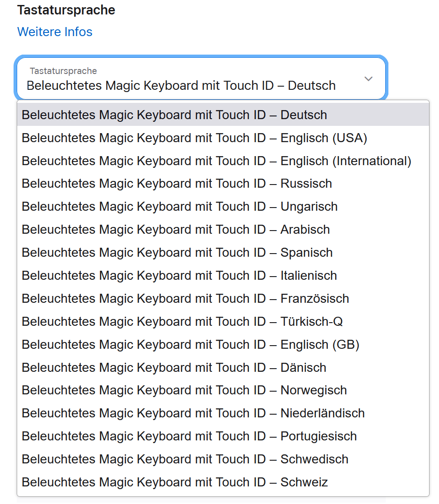This screenshot has width=439, height=504.
Task: Select the Arabisch keyboard option
Action: tap(223, 230)
